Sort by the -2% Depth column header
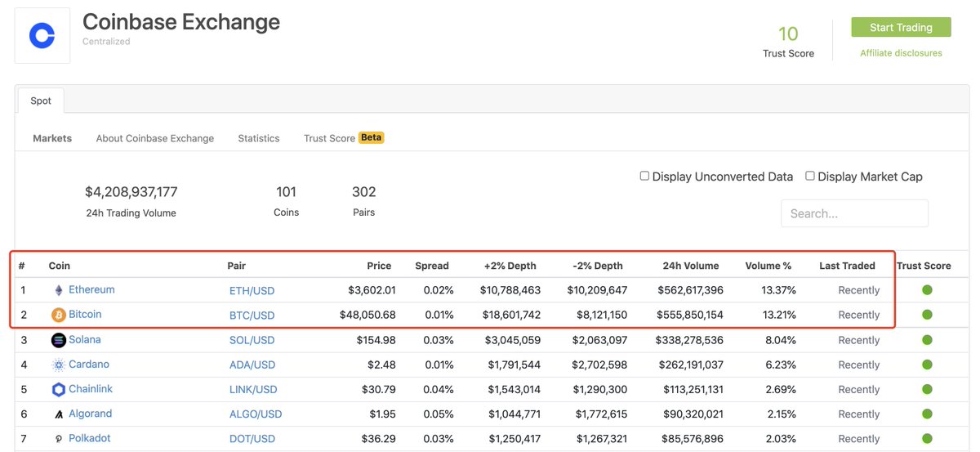Image resolution: width=980 pixels, height=452 pixels. pos(596,266)
